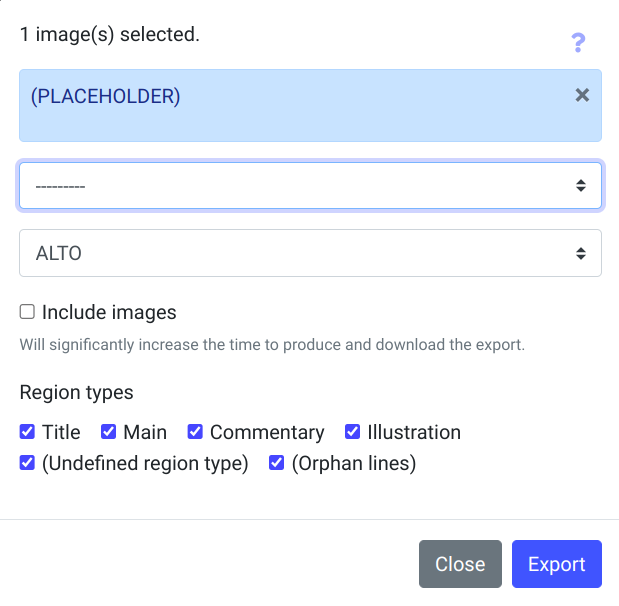Disable the (Orphan lines) checkbox

click(276, 463)
